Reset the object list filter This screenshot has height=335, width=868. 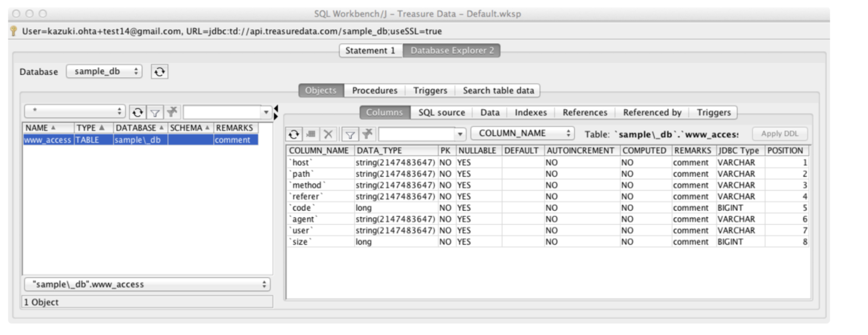pos(172,112)
